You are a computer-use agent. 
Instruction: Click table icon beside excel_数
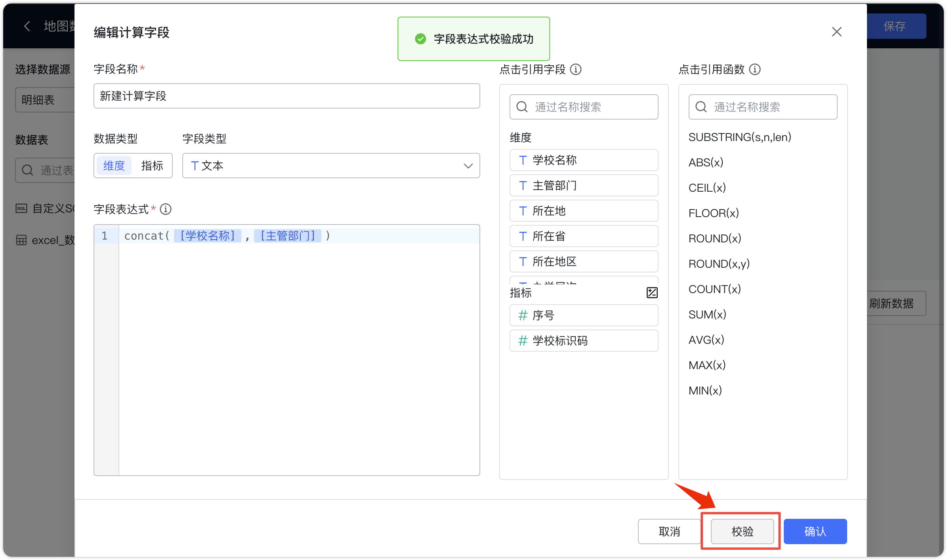pos(21,240)
